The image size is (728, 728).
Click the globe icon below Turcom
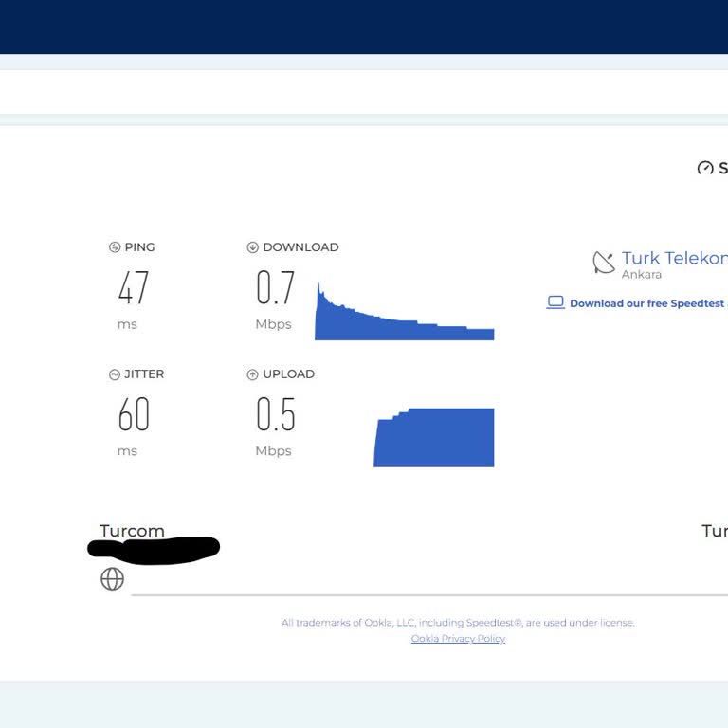click(x=112, y=579)
